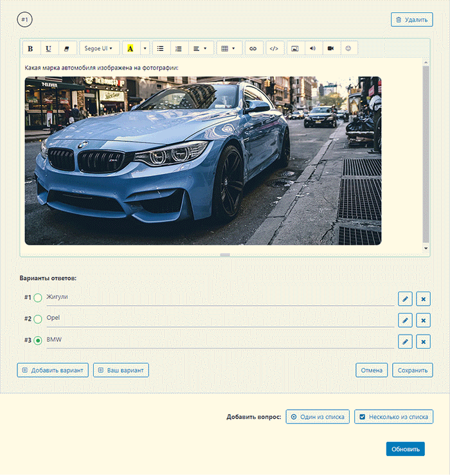Select the BMW car photo in the editor
The image size is (450, 476).
(x=203, y=161)
